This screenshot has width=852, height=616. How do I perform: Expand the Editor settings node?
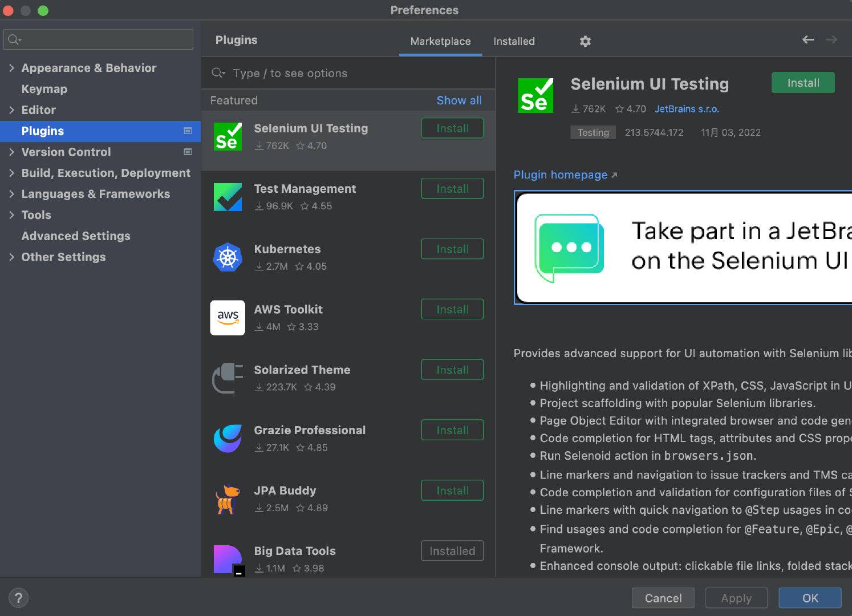point(11,110)
